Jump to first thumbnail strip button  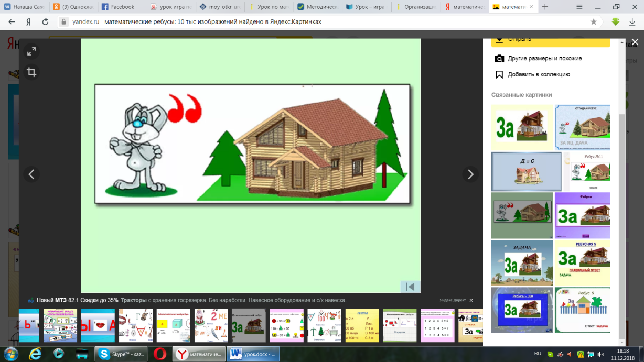click(410, 287)
